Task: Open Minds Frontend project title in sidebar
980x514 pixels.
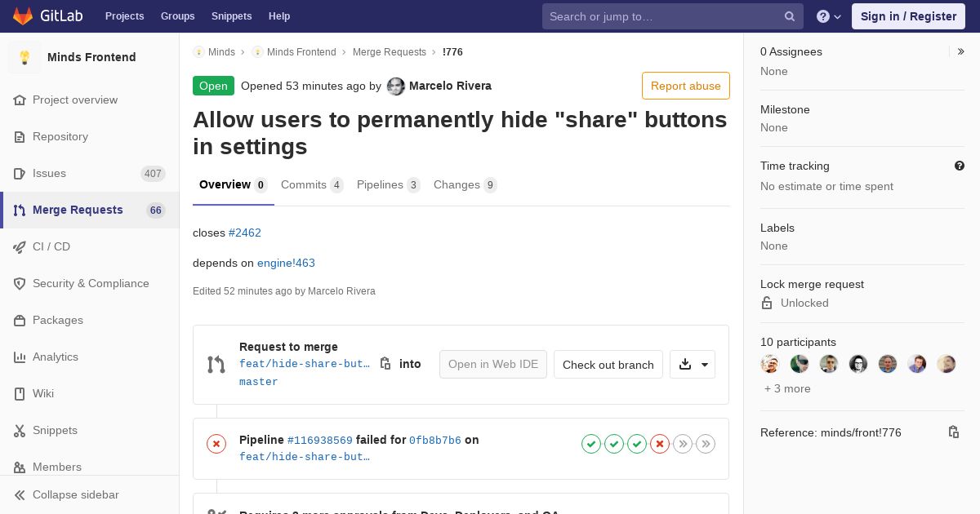Action: pos(91,57)
